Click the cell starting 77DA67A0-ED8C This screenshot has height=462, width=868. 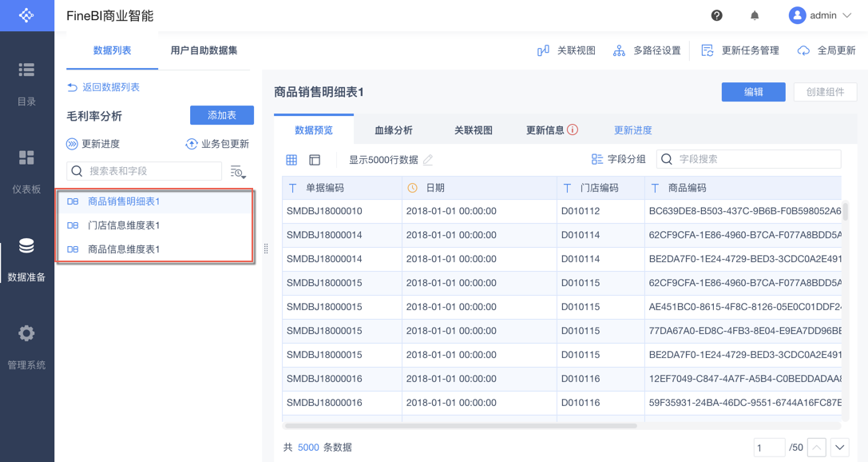point(743,331)
